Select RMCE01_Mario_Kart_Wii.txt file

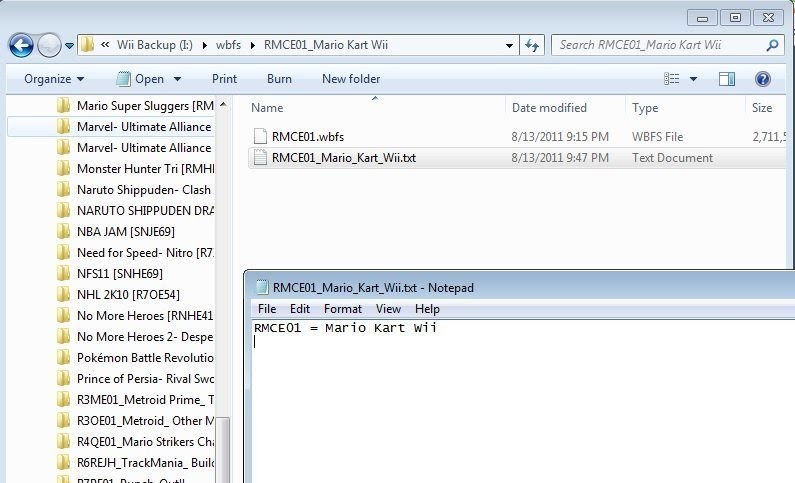coord(344,158)
